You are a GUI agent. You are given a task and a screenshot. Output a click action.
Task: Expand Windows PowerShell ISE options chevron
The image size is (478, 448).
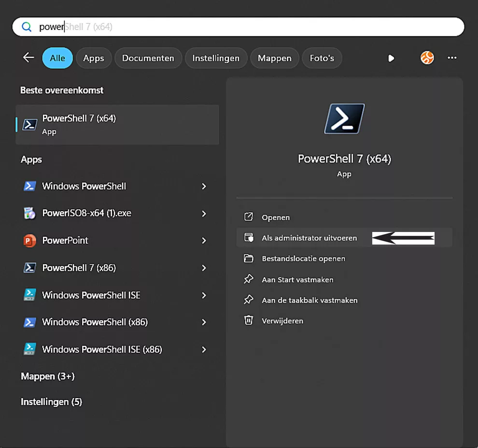[x=204, y=295]
